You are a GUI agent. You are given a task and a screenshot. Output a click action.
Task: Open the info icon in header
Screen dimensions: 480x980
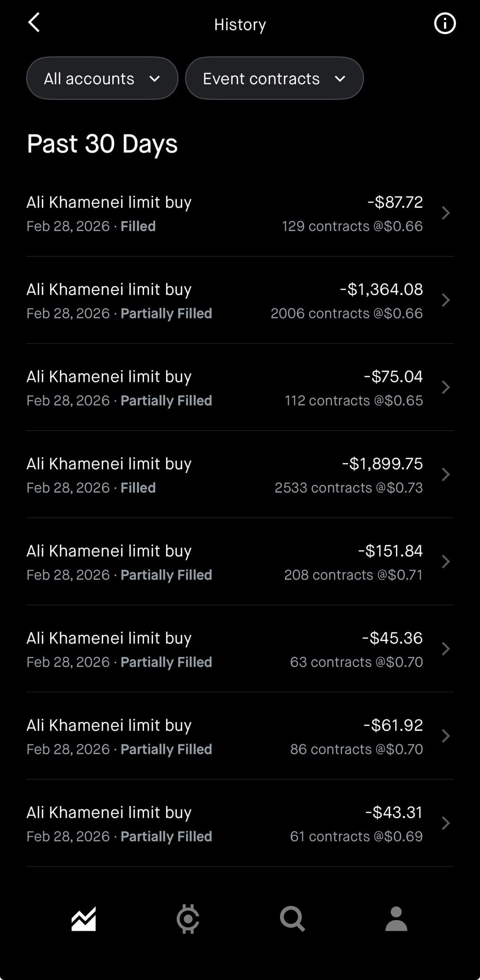point(444,24)
